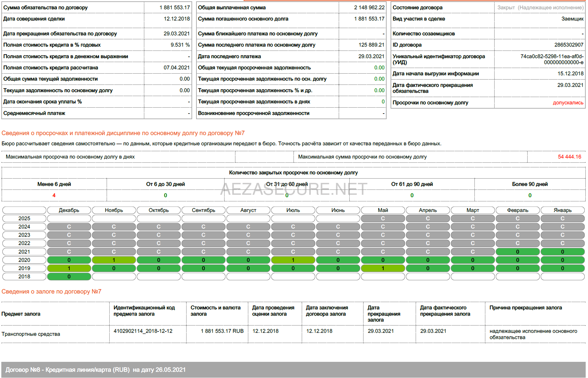This screenshot has height=378, width=588.
Task: Click the 'Сумма обязательства по договору' label
Action: pyautogui.click(x=46, y=8)
